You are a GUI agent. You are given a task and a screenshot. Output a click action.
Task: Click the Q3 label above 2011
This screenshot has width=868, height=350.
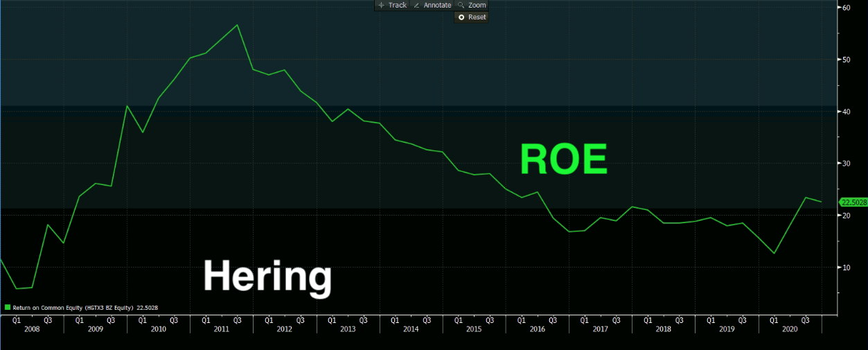pyautogui.click(x=237, y=320)
